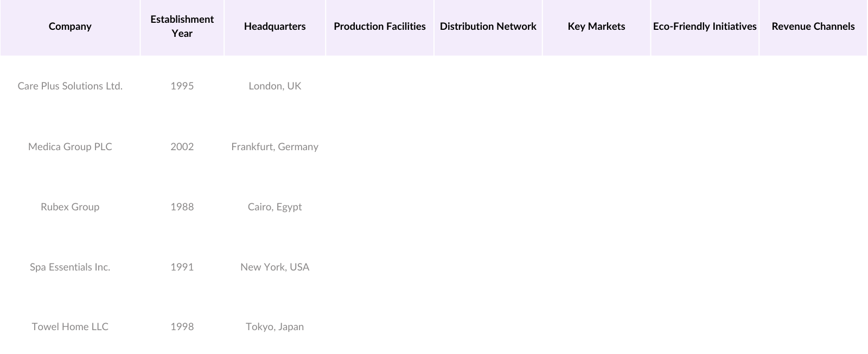Click the 2002 establishment year cell

point(182,147)
